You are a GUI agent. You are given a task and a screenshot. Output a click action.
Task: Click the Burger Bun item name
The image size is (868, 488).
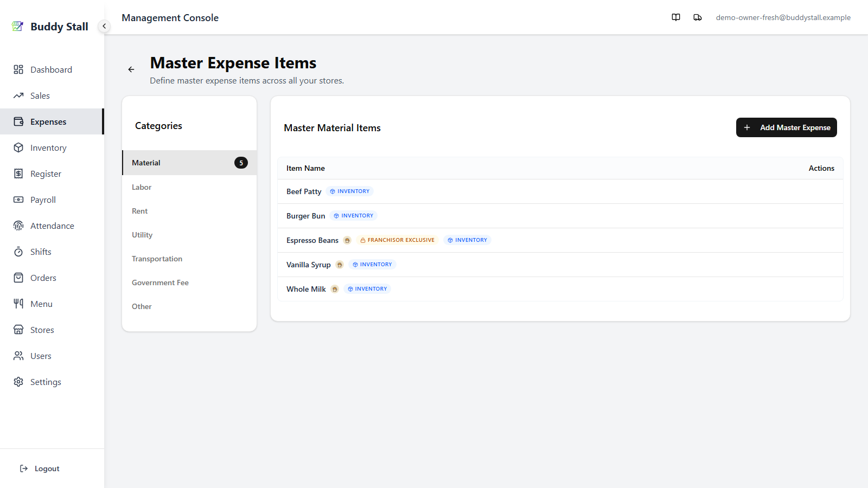pos(306,216)
